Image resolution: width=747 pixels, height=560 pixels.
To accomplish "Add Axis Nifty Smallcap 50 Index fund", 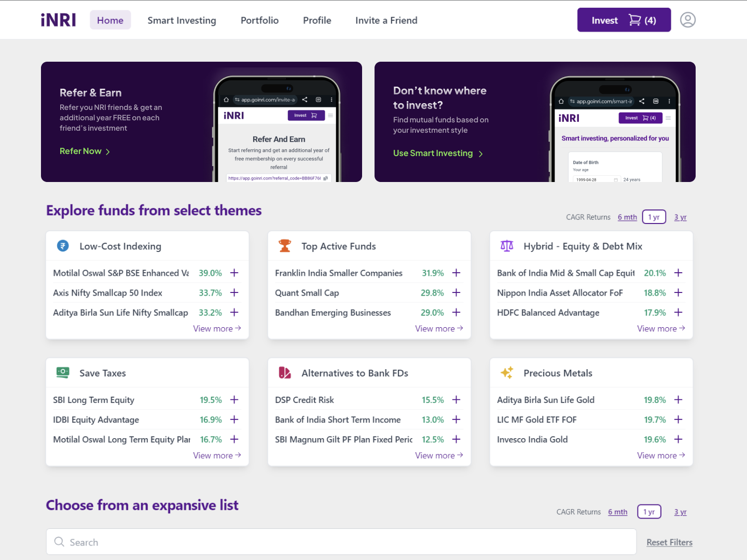I will click(234, 292).
